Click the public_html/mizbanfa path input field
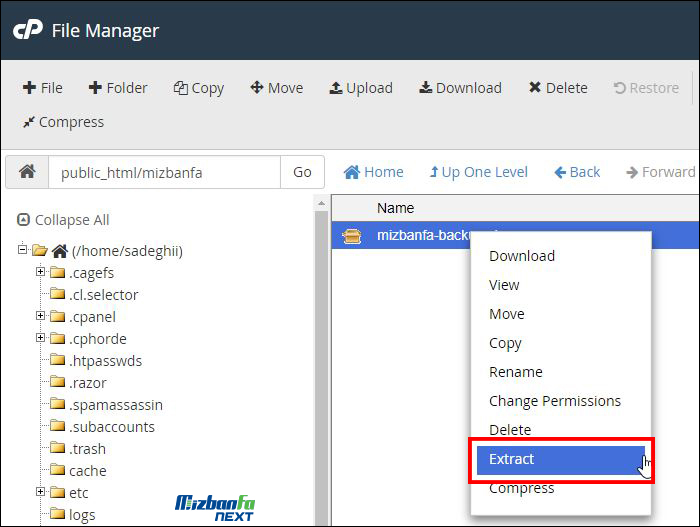700x527 pixels. [163, 172]
